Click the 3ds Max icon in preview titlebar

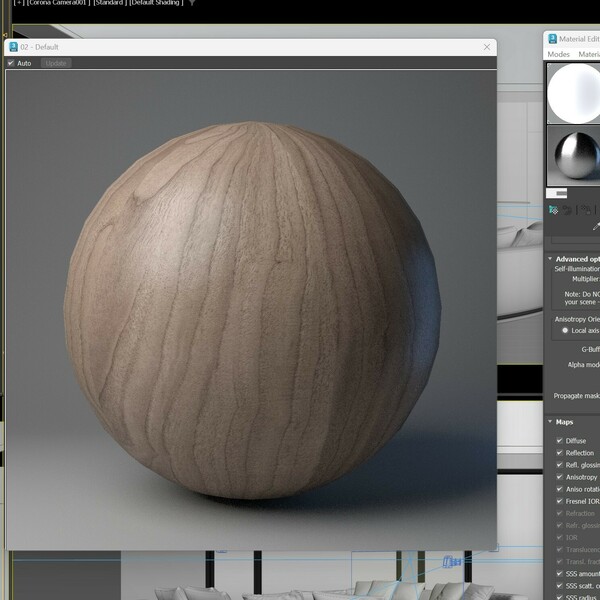click(x=13, y=47)
